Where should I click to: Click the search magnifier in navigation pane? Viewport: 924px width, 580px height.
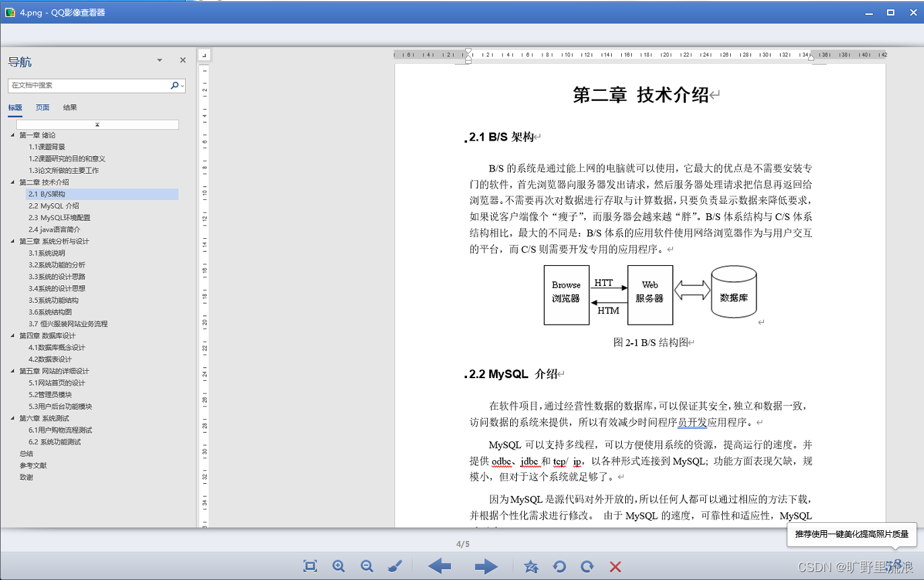[174, 85]
